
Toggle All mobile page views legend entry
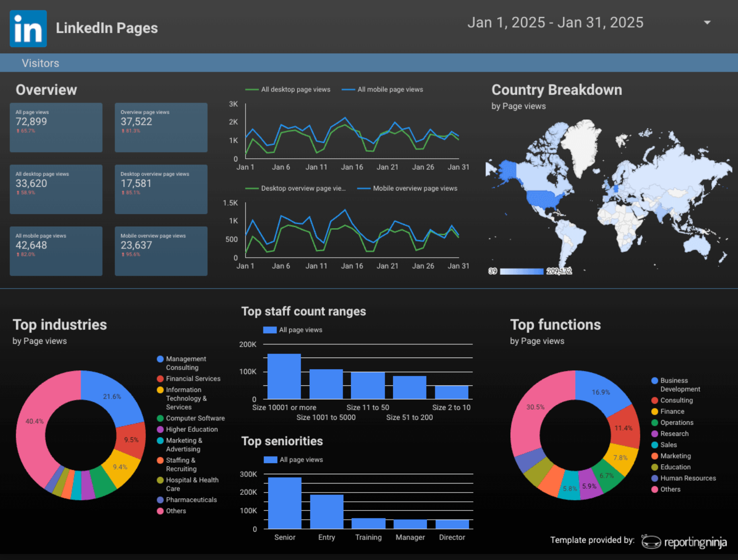(x=382, y=89)
